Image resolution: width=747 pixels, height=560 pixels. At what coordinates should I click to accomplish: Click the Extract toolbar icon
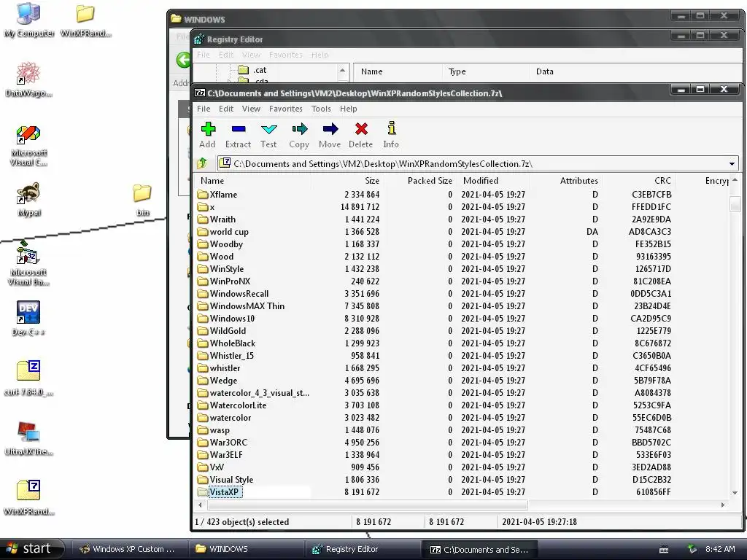pyautogui.click(x=239, y=135)
